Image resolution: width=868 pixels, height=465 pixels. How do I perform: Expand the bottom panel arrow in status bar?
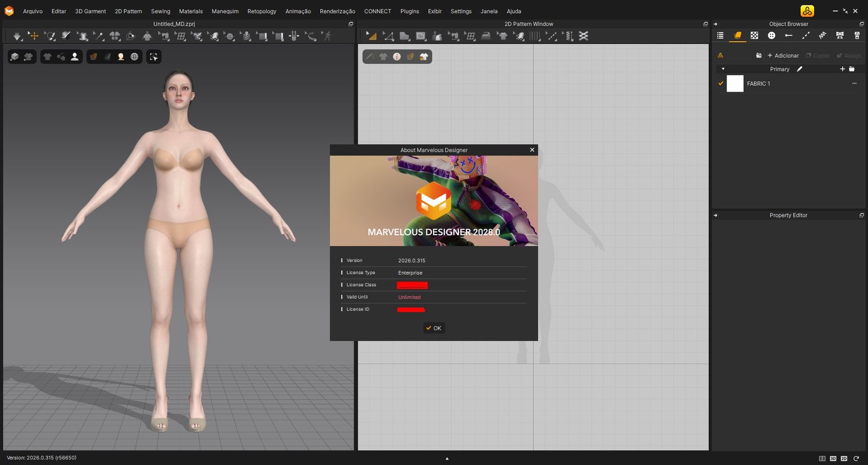coord(447,458)
